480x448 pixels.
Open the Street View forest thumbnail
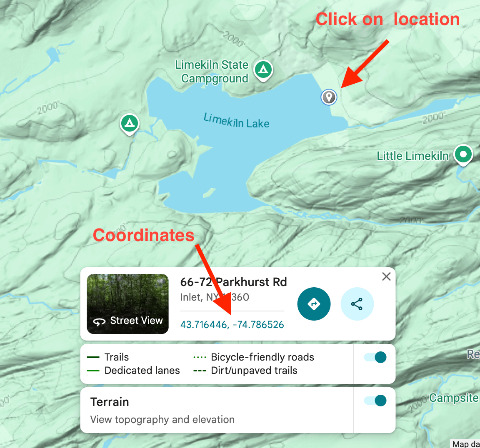coord(127,304)
